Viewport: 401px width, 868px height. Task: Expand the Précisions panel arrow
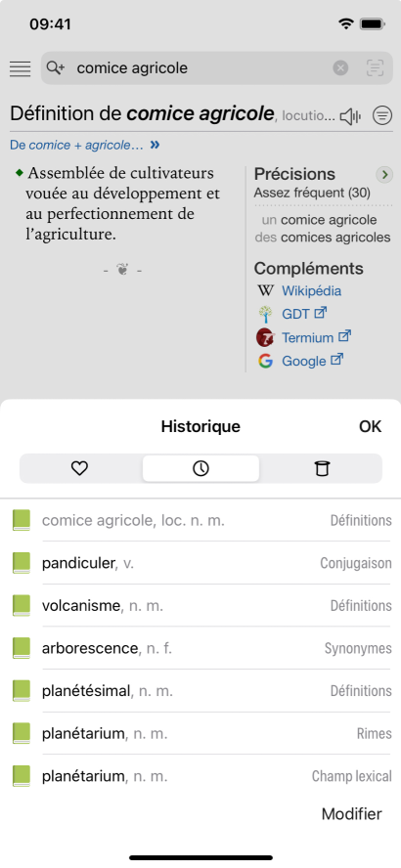click(384, 175)
